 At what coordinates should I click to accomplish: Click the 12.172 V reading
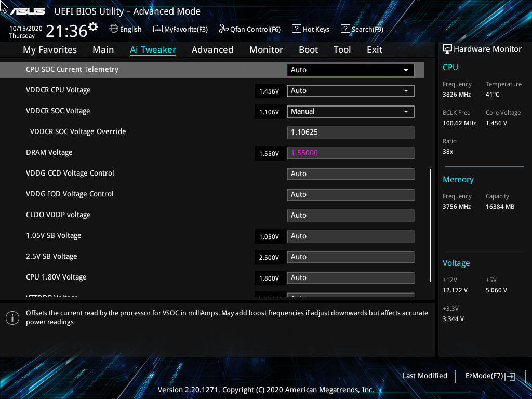click(455, 291)
